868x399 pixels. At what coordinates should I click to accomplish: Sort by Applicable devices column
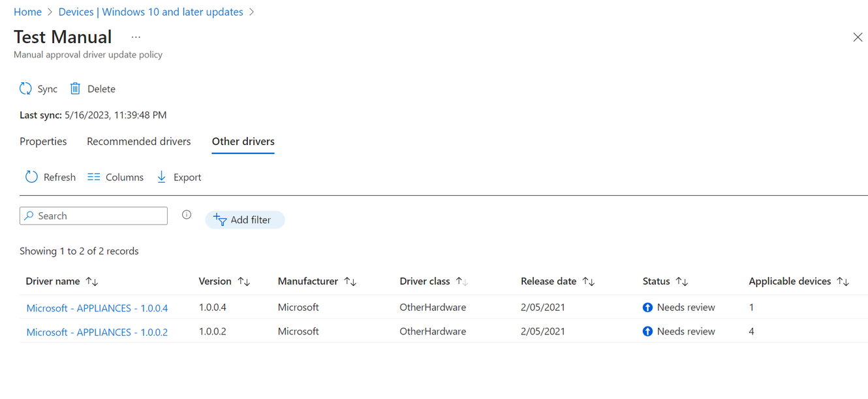point(843,281)
